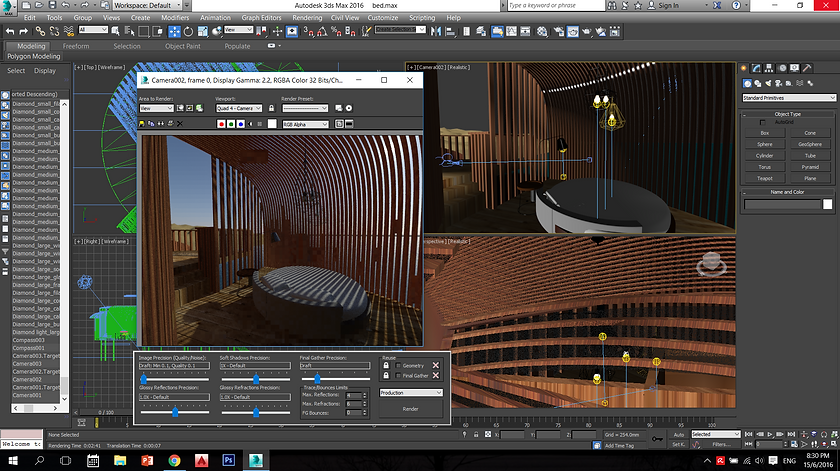Open the Graph Editors menu
This screenshot has width=840, height=471.
(x=261, y=18)
